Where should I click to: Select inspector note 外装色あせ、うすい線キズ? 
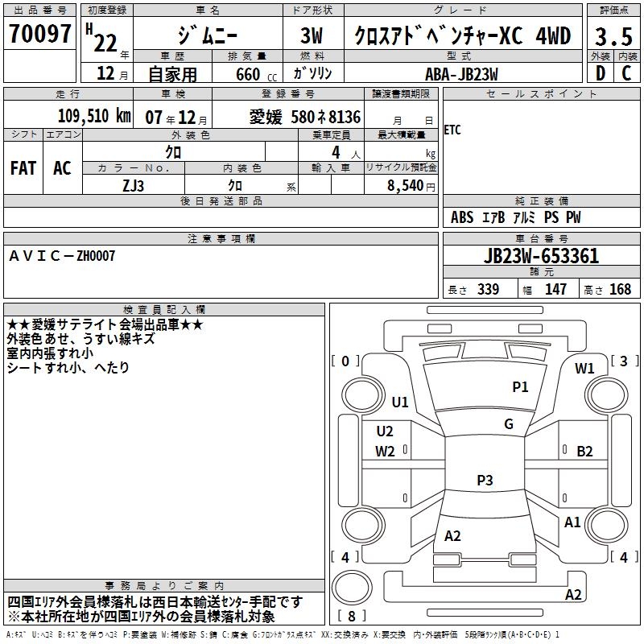click(x=81, y=339)
